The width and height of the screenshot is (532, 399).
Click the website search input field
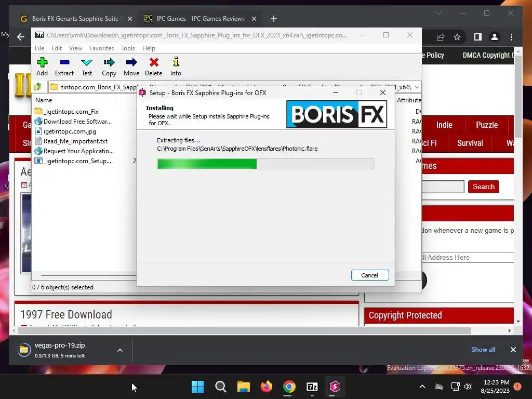pyautogui.click(x=443, y=187)
